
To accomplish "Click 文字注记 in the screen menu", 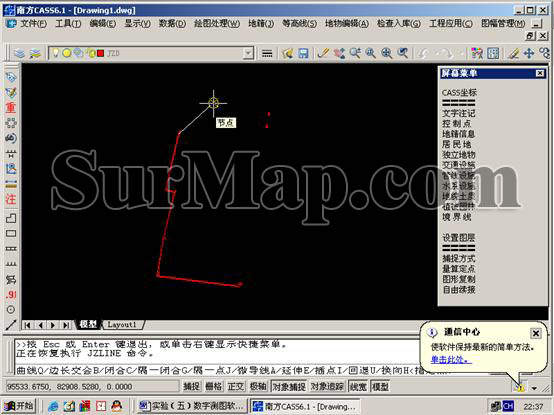I will [x=459, y=113].
